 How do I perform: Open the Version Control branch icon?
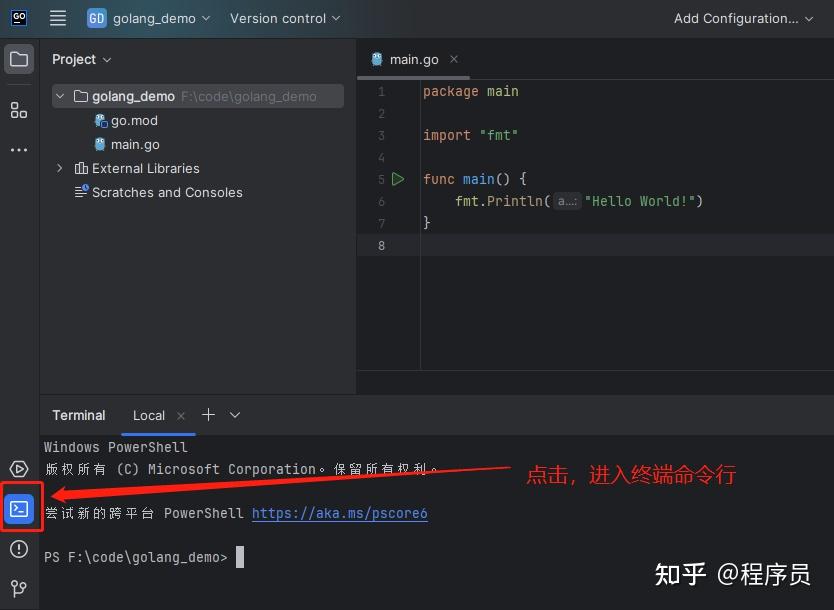(x=18, y=588)
